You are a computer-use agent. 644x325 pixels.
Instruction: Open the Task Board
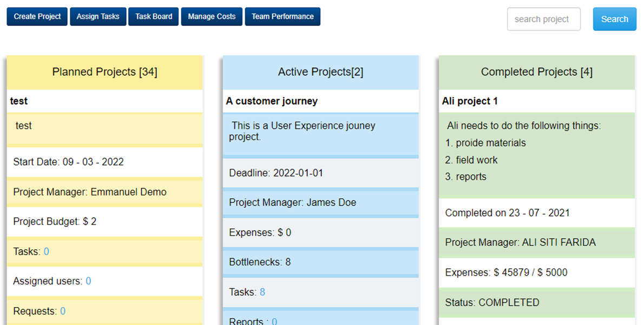pyautogui.click(x=153, y=16)
